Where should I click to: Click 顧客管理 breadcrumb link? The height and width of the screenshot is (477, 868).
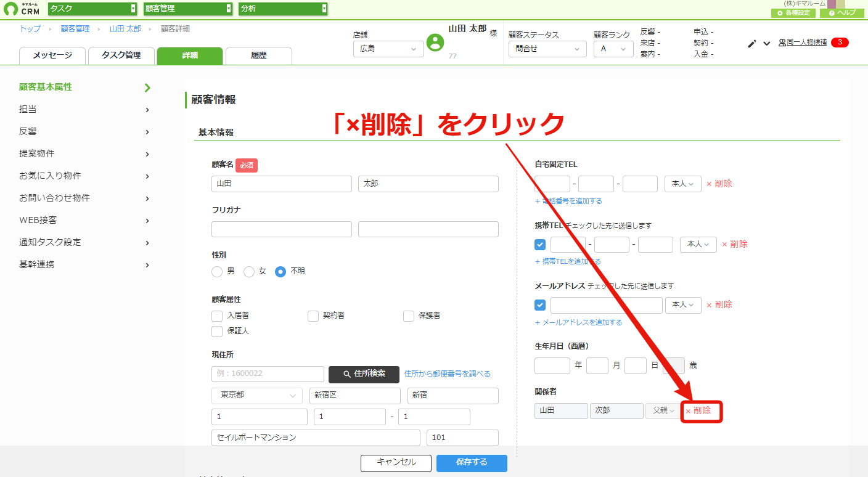(75, 29)
